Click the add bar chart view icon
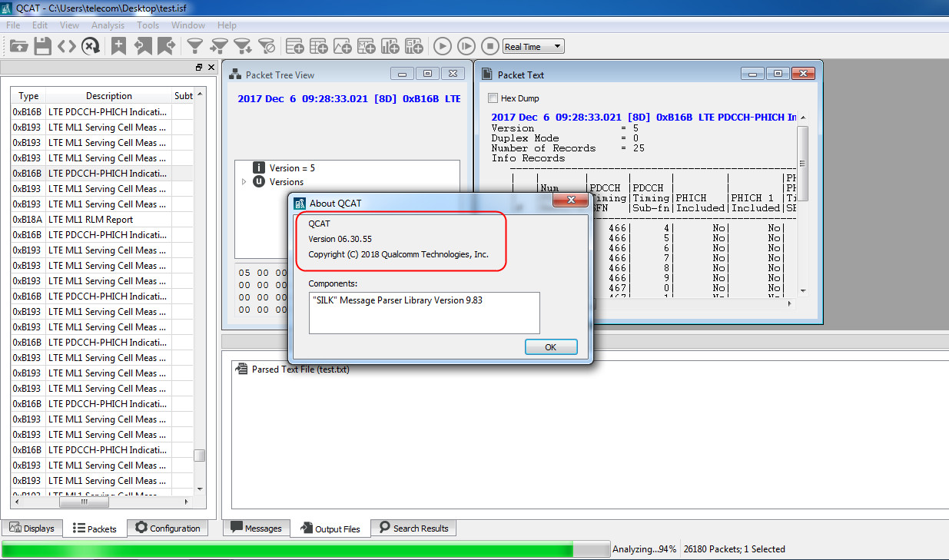Screen dimensions: 949x560 390,46
